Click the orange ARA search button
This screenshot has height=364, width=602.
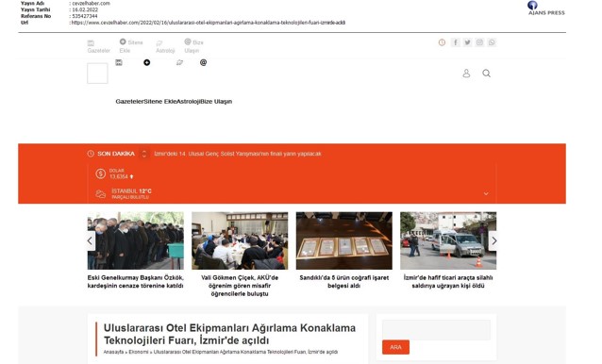pos(396,347)
